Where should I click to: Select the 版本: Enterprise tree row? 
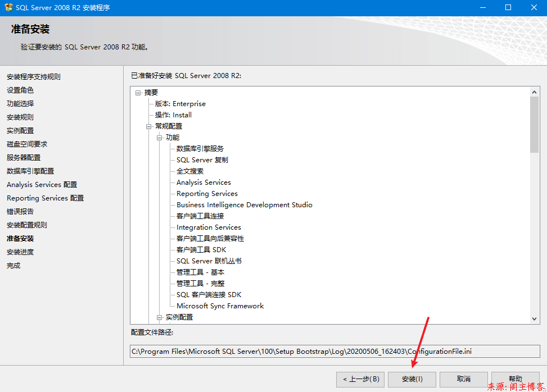click(180, 104)
